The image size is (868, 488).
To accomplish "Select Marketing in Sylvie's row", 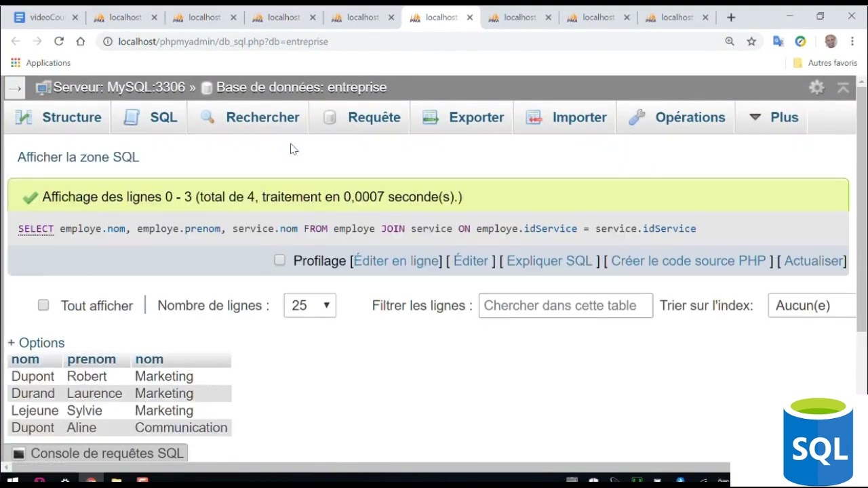I will (164, 411).
